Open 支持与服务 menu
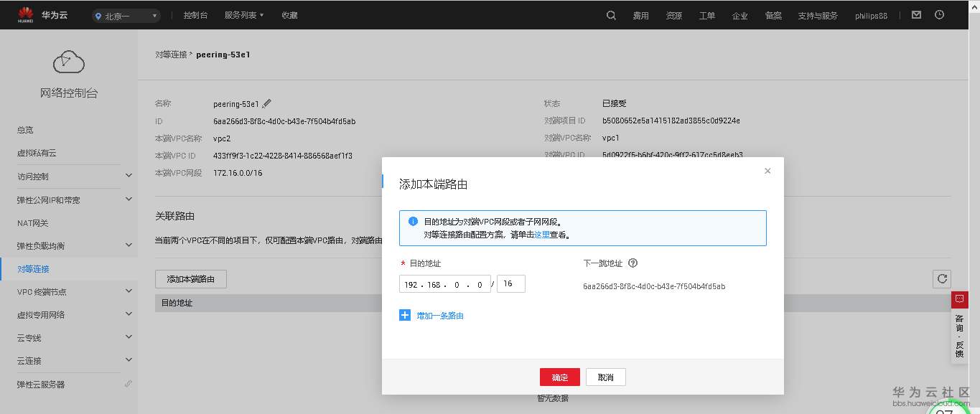The height and width of the screenshot is (414, 980). point(818,16)
